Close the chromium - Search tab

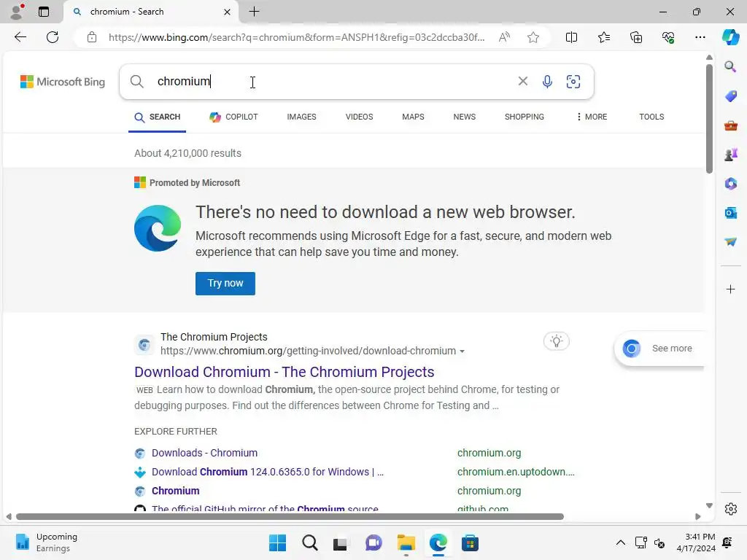click(x=228, y=12)
